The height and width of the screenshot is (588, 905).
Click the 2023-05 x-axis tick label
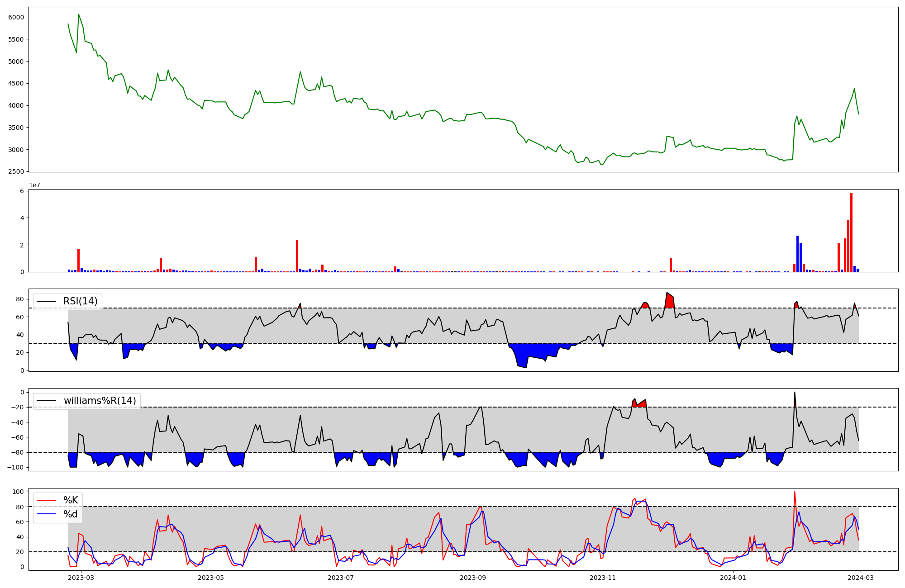pos(211,578)
